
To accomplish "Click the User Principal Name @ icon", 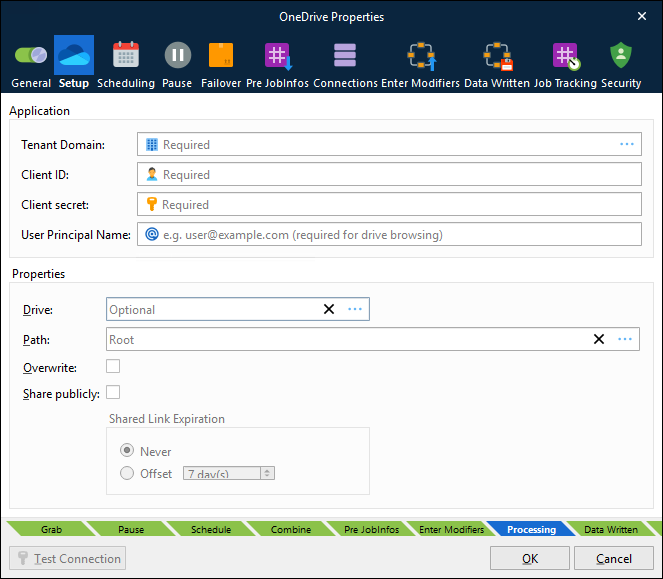I will (152, 234).
